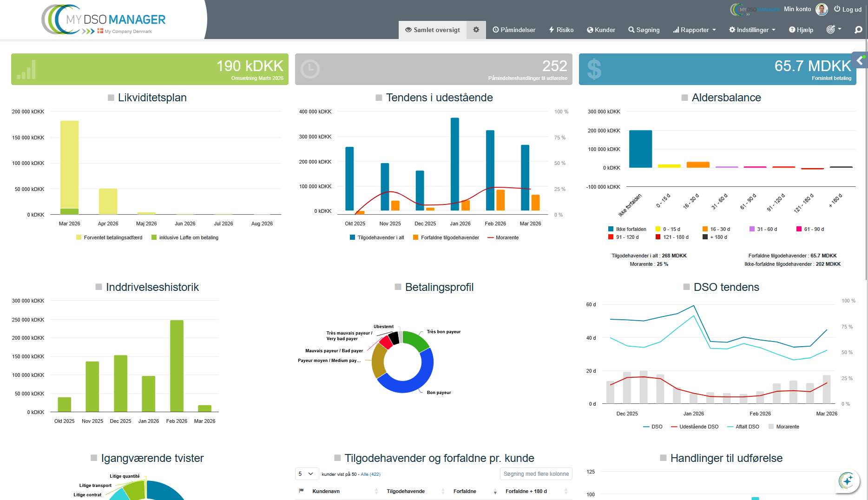868x500 pixels.
Task: Open the rows-per-page dropdown showing 5
Action: click(x=307, y=474)
